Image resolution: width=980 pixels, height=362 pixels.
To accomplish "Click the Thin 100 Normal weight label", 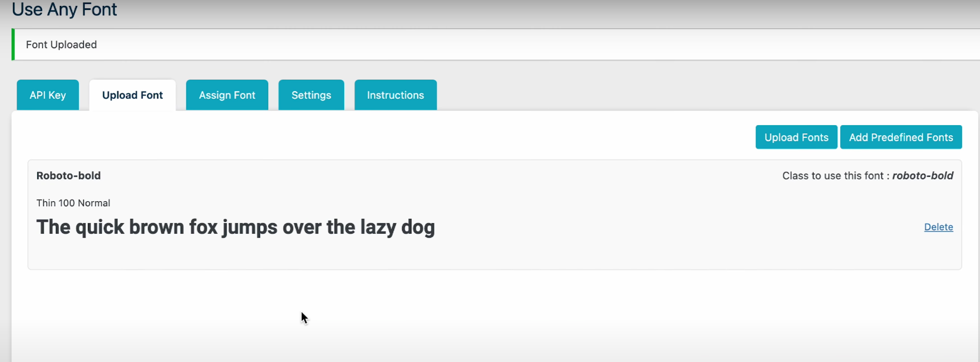I will point(73,203).
